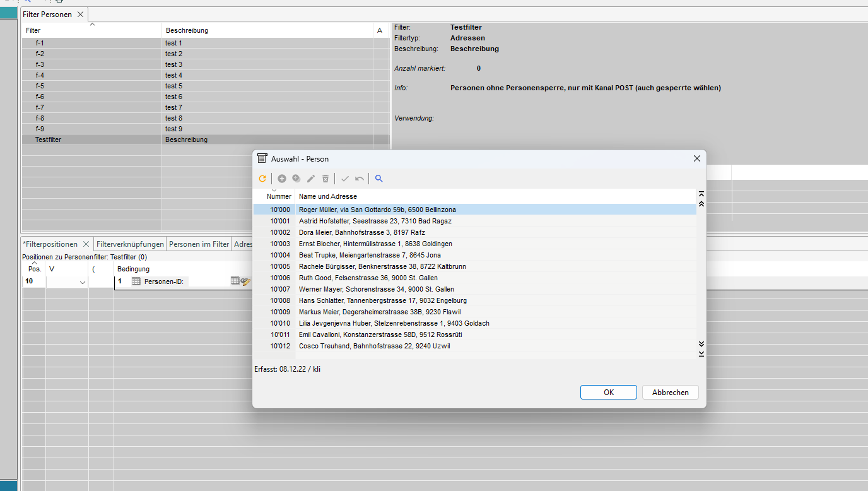Close the Filterpositionen tab with its X
Screen dimensions: 868x491
tap(86, 244)
